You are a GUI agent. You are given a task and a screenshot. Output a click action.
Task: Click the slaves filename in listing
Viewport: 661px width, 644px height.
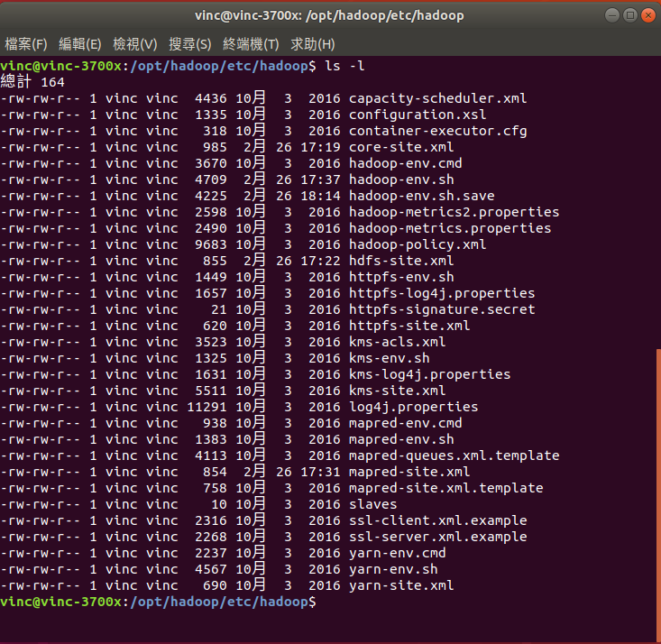click(372, 504)
